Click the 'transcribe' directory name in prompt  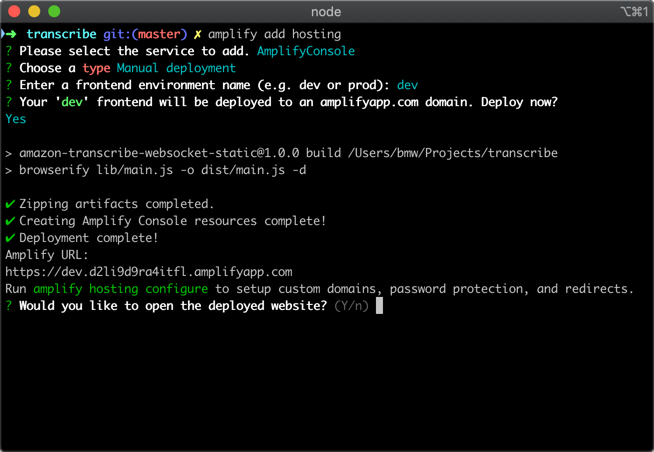coord(61,34)
